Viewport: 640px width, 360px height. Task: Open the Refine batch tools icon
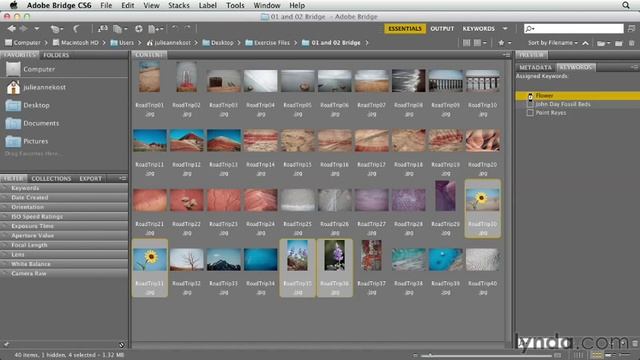click(x=120, y=29)
